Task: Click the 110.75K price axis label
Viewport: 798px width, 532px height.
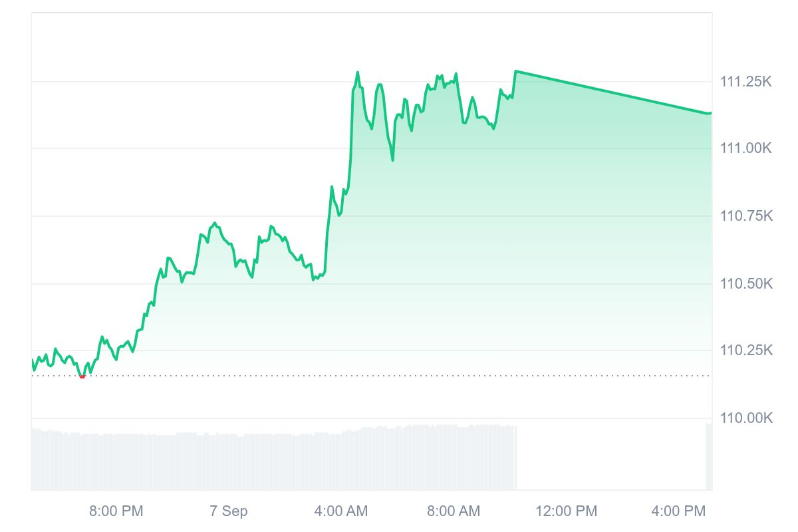Action: [x=746, y=216]
